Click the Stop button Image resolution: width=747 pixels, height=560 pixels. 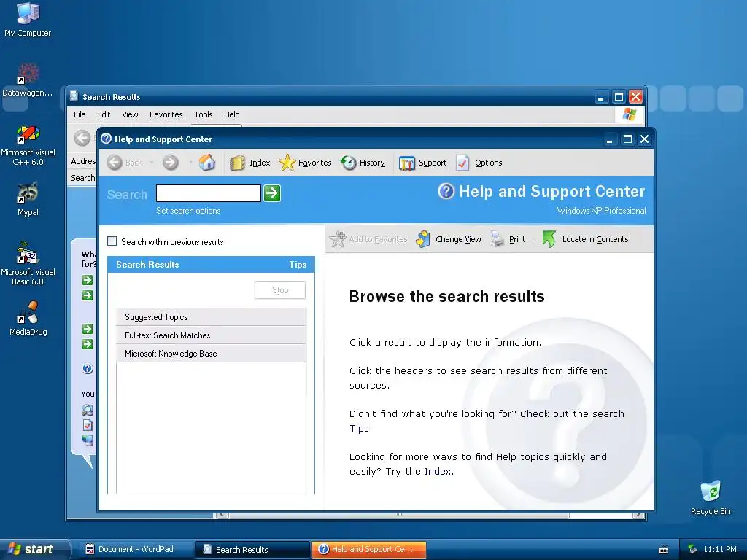(x=280, y=290)
